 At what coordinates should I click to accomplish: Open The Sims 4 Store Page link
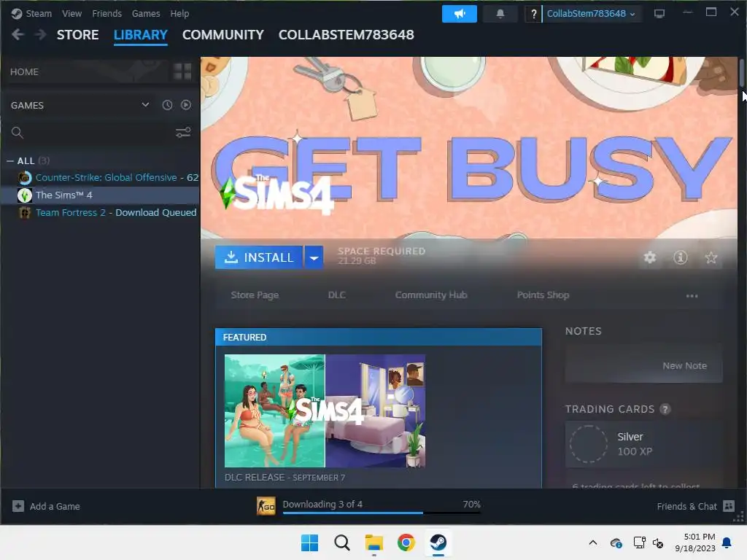[255, 295]
